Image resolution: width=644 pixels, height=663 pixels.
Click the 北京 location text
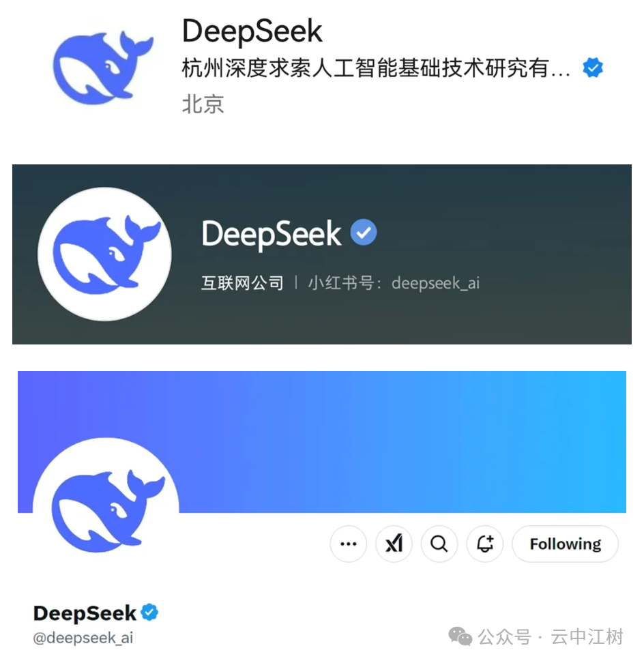point(203,104)
